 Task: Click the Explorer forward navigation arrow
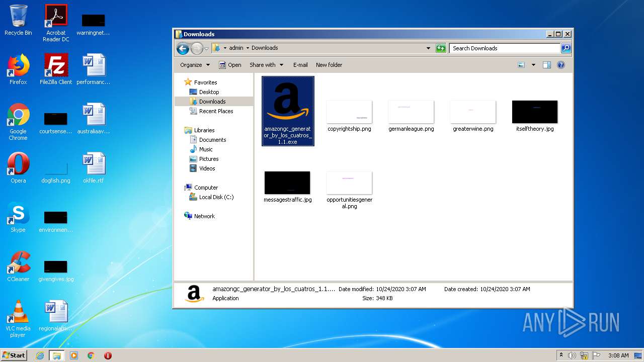pyautogui.click(x=197, y=48)
